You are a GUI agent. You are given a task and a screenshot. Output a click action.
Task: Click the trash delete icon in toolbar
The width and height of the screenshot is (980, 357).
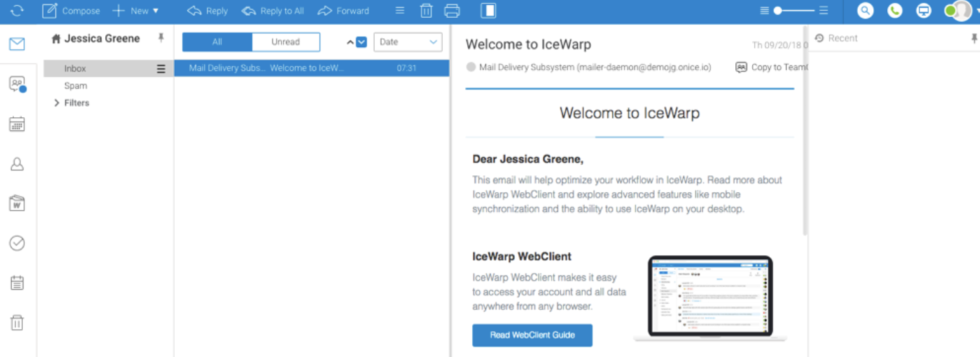426,10
